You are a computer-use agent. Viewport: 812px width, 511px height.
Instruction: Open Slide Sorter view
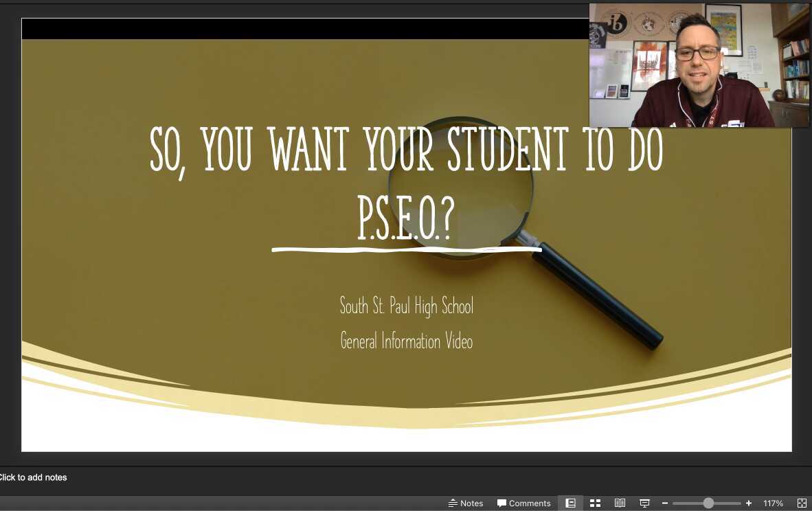(595, 503)
